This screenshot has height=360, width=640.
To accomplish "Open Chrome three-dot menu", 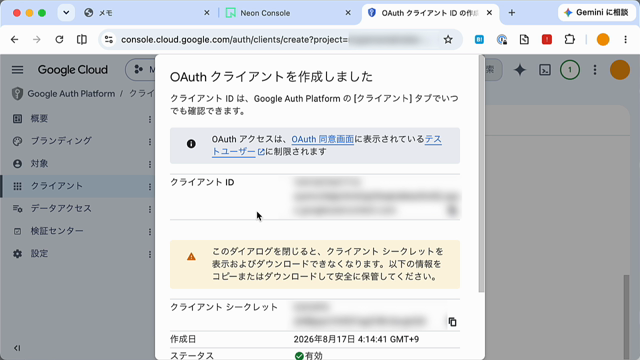I will click(625, 40).
